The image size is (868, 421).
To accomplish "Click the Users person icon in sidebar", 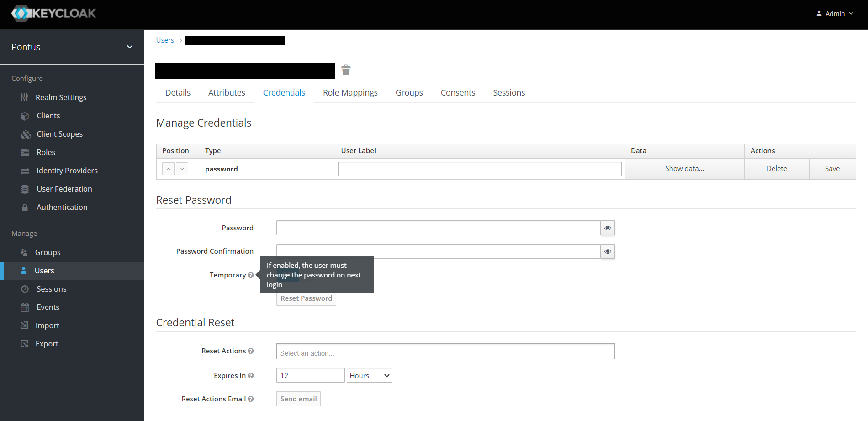I will pos(24,271).
